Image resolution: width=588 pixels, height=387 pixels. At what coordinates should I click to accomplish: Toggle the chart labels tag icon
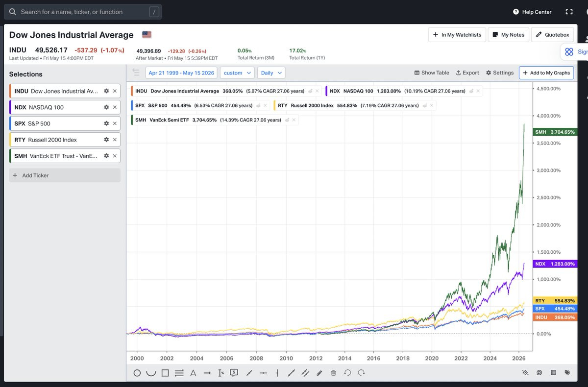[567, 372]
